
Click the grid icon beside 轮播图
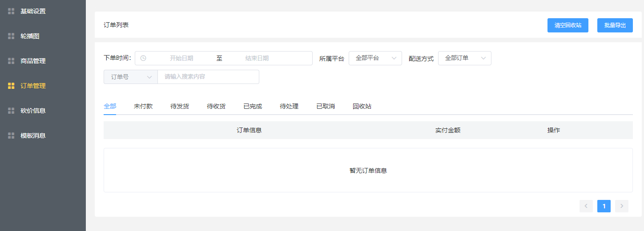pos(11,36)
